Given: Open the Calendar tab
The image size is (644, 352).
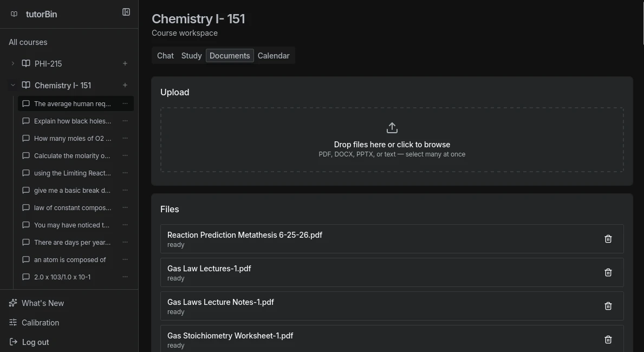Looking at the screenshot, I should (x=274, y=55).
